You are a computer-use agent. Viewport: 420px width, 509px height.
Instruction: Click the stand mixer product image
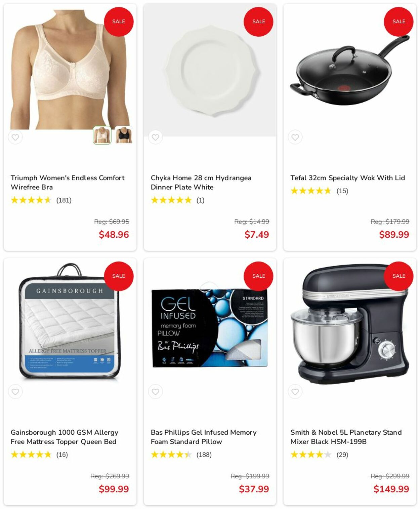point(349,324)
